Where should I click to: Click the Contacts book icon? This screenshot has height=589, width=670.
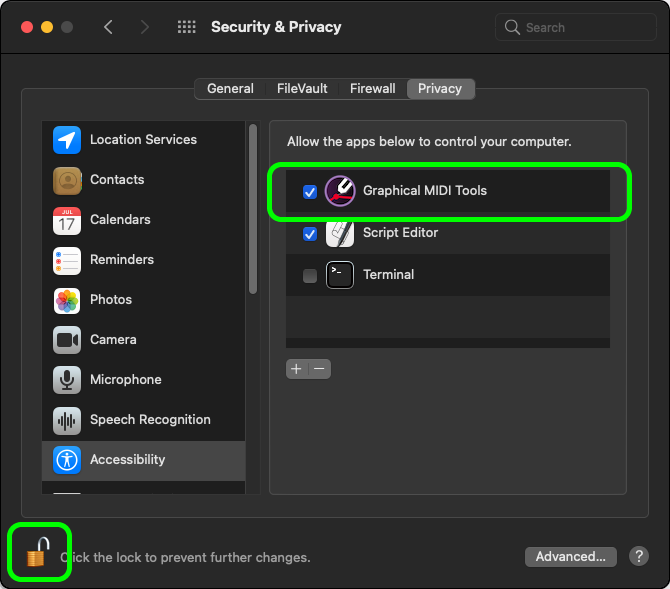(67, 180)
